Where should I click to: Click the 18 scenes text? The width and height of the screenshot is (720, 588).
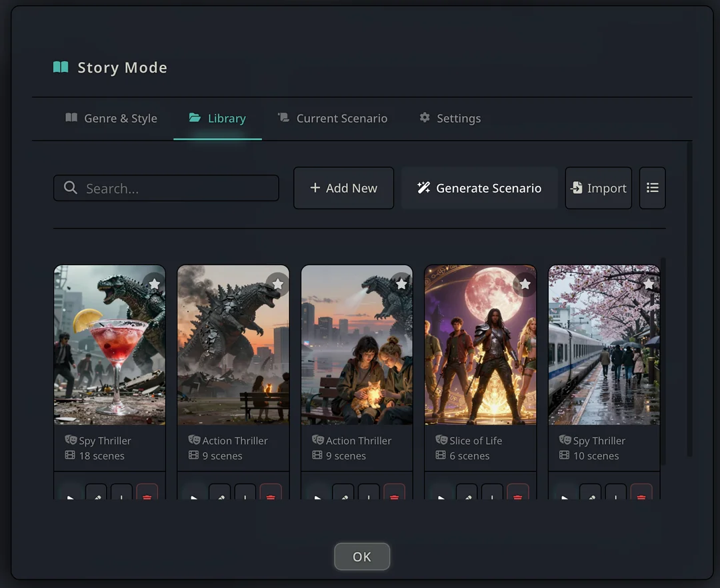pos(101,456)
